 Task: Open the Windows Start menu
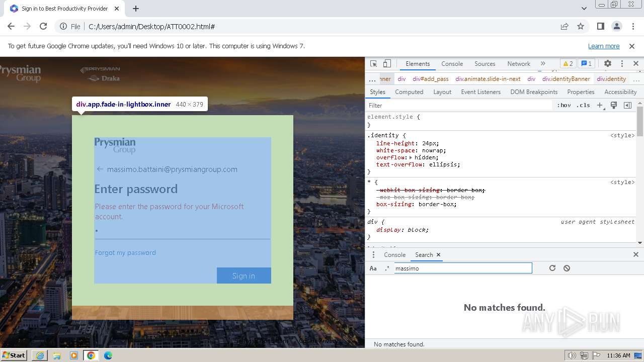pos(14,355)
